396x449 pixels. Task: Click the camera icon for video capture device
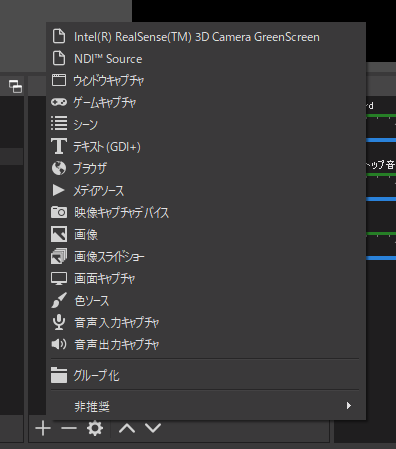pos(59,212)
